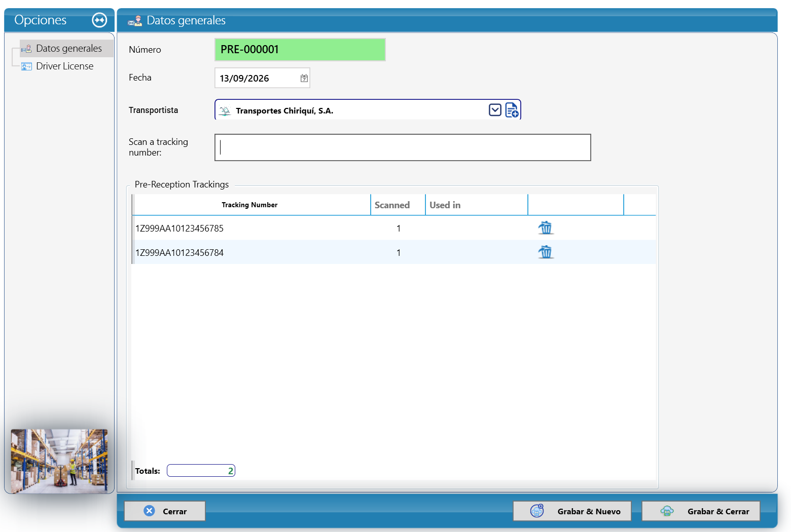Screen dimensions: 791x532
Task: Click the warehouse thumbnail image
Action: [59, 461]
